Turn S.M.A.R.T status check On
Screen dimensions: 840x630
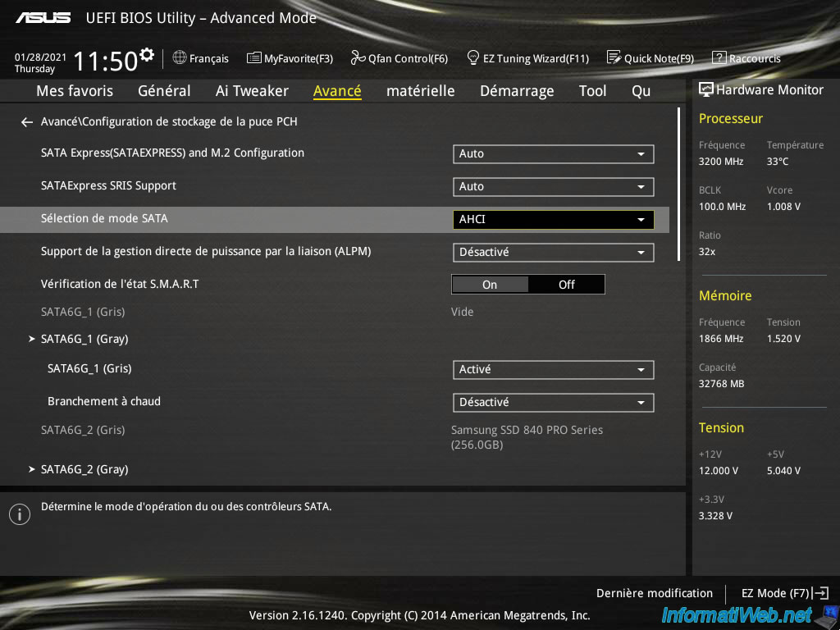tap(490, 285)
